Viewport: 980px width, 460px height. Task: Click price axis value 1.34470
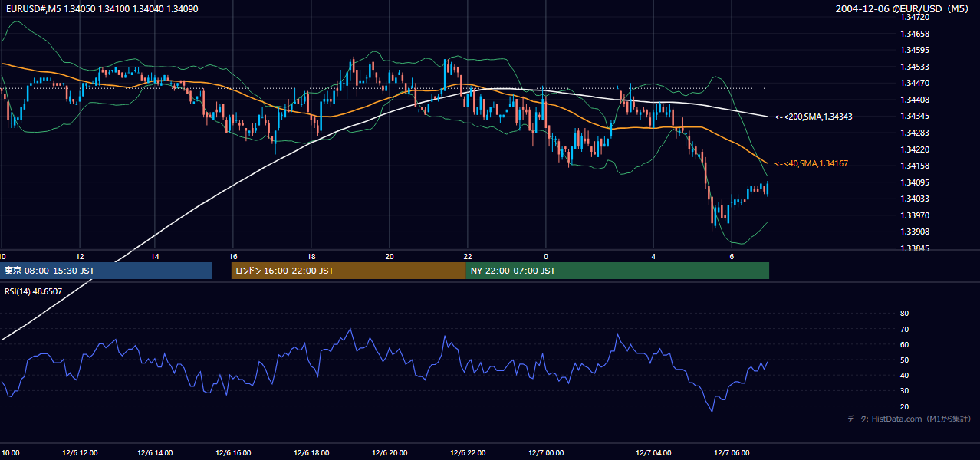(x=913, y=83)
